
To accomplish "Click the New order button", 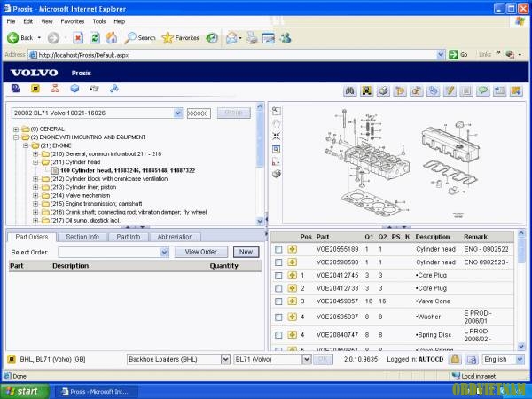I will 246,252.
